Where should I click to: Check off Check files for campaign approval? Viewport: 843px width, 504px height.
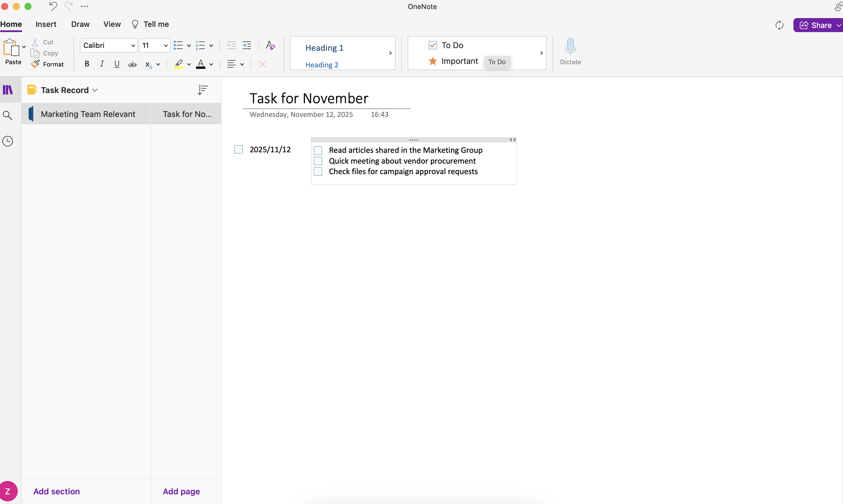coord(318,171)
